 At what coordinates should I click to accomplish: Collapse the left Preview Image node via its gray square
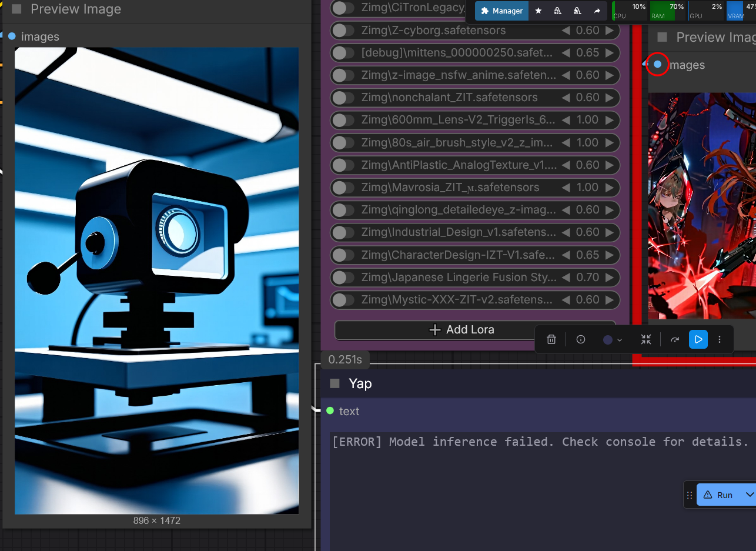click(16, 9)
